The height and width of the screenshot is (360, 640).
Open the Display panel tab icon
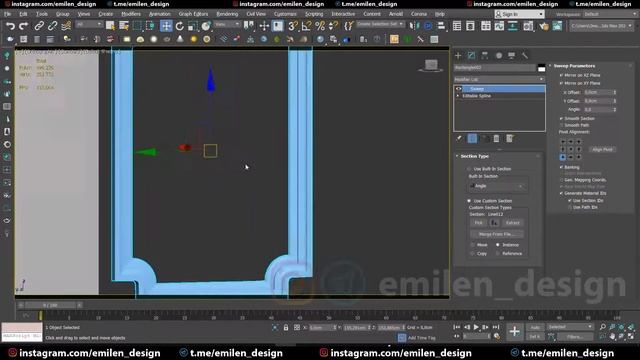click(511, 56)
